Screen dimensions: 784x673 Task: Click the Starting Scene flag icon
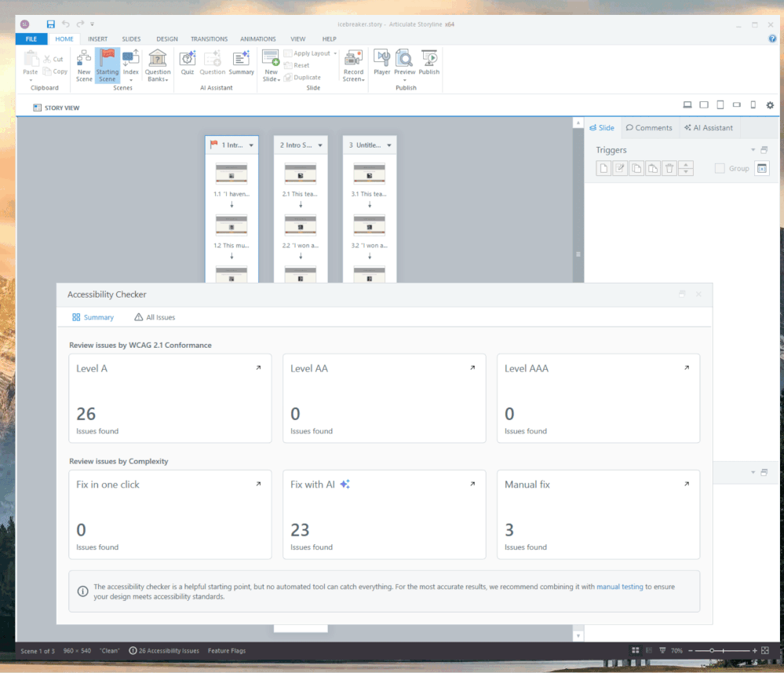pyautogui.click(x=107, y=59)
